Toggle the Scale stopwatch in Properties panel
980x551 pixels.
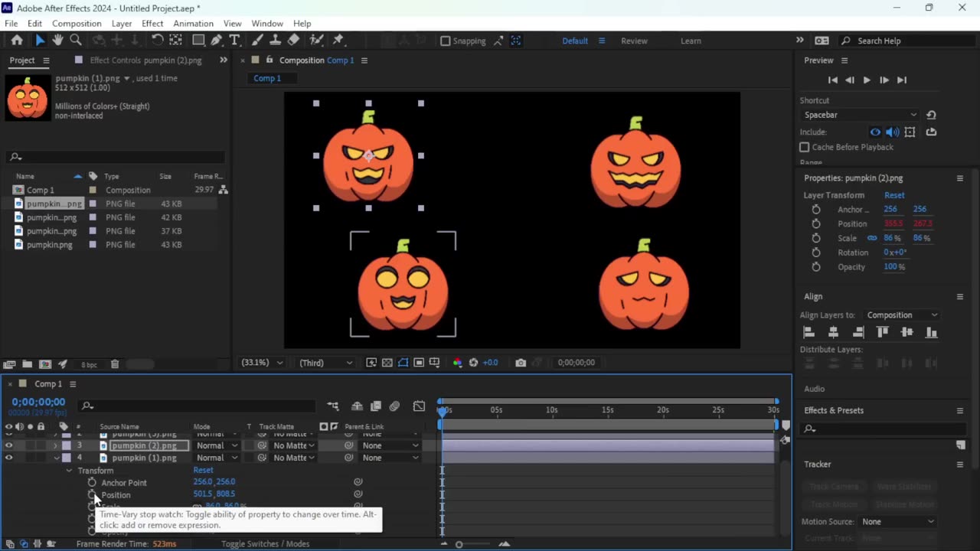[816, 238]
